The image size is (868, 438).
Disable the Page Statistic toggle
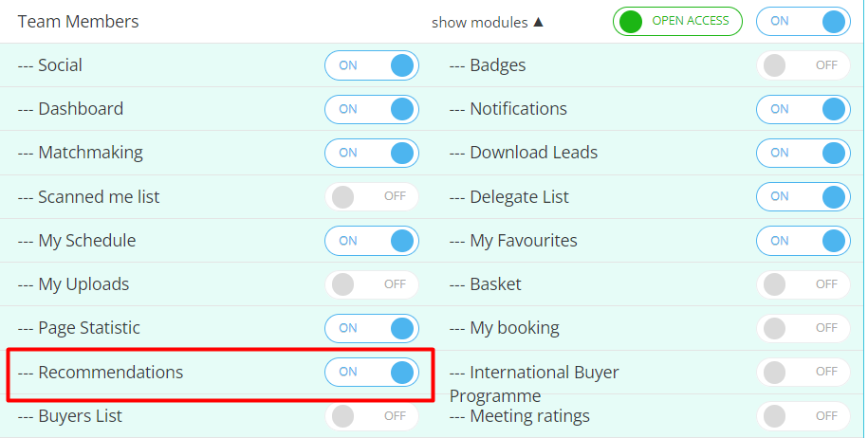[371, 328]
